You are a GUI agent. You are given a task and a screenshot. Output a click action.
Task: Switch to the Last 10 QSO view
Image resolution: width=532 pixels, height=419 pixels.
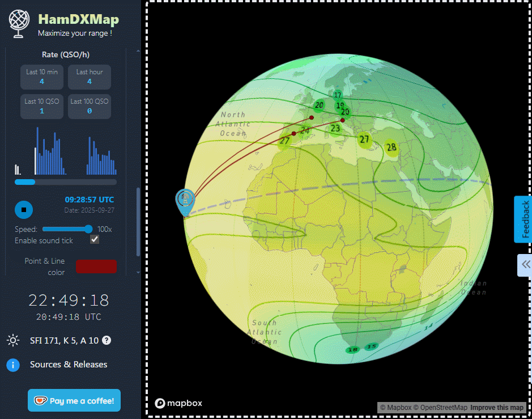pyautogui.click(x=42, y=107)
